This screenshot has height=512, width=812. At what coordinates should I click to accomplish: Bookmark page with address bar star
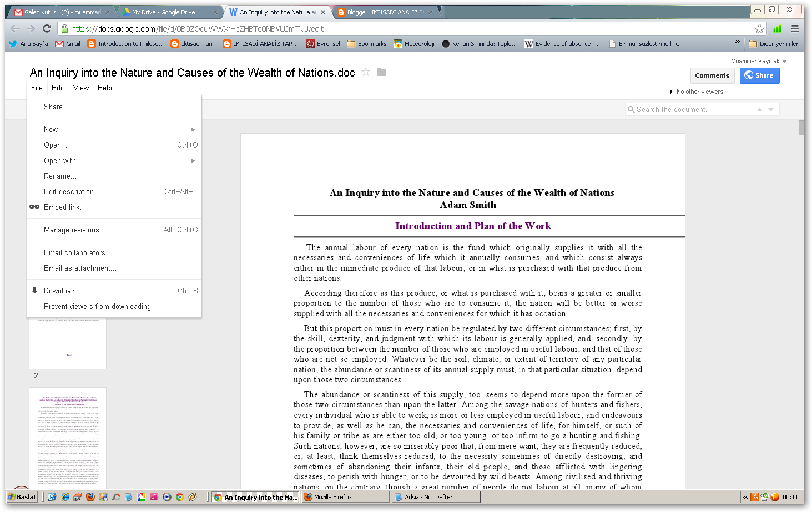[x=759, y=29]
